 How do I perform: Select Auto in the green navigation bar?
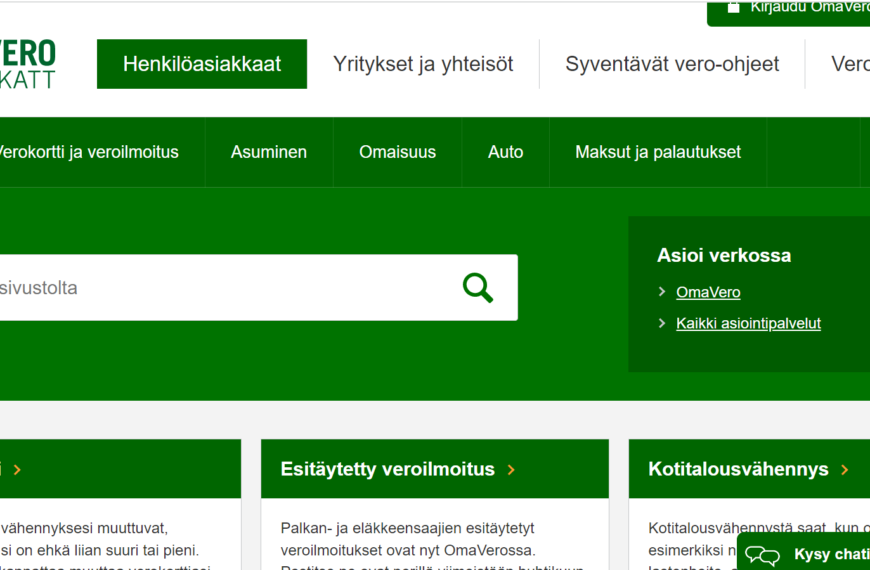(x=505, y=152)
